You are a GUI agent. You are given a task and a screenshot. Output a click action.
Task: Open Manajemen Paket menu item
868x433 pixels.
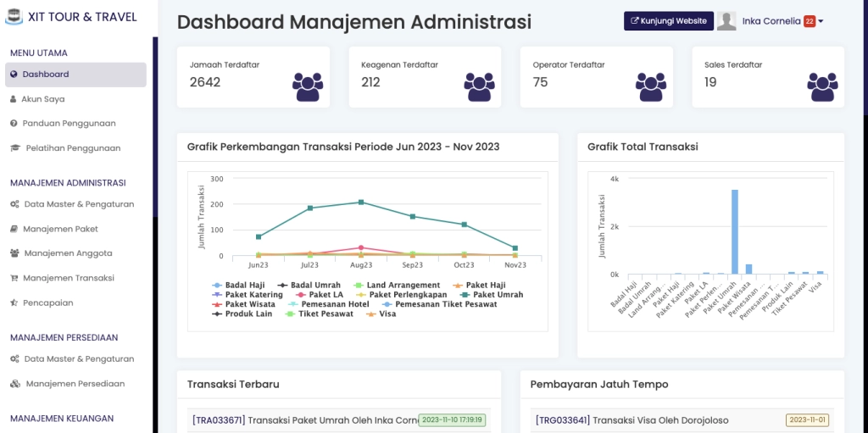click(x=61, y=229)
